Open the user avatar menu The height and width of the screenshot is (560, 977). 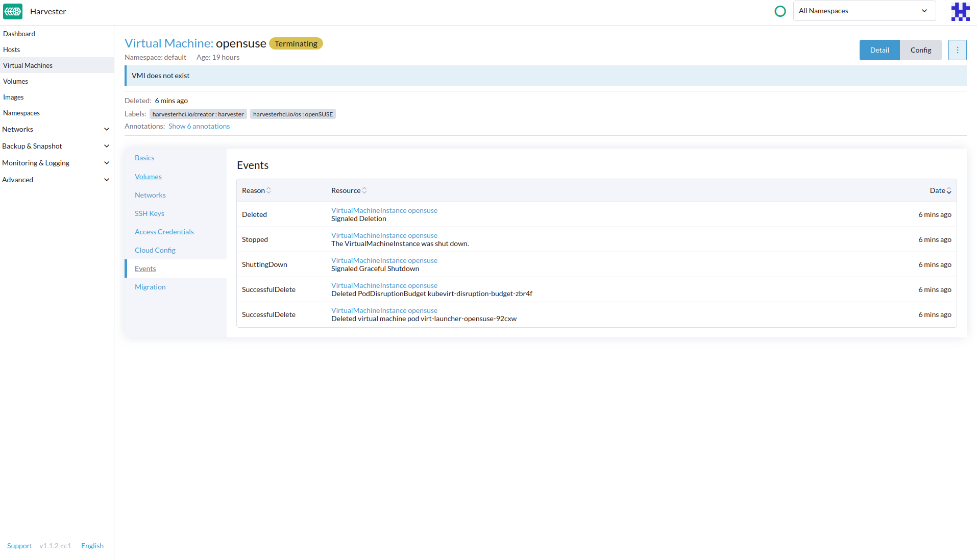click(x=960, y=11)
